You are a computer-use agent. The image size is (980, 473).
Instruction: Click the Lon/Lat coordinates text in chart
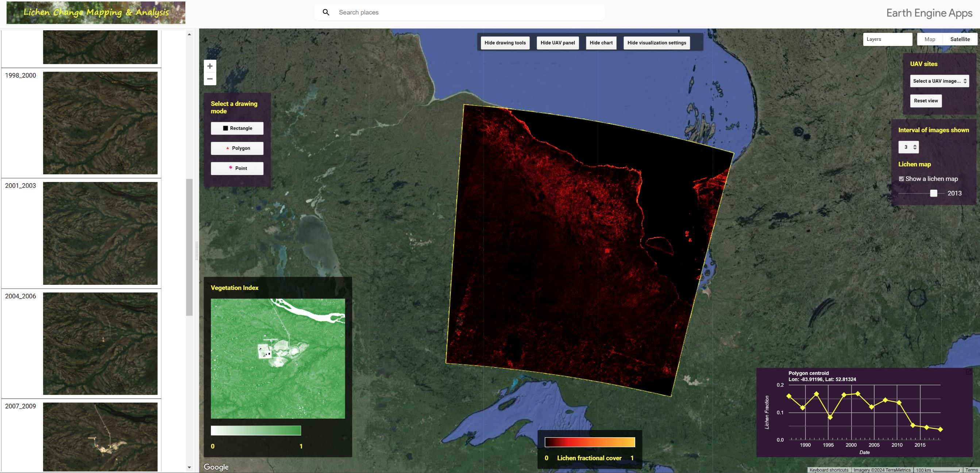(x=822, y=379)
